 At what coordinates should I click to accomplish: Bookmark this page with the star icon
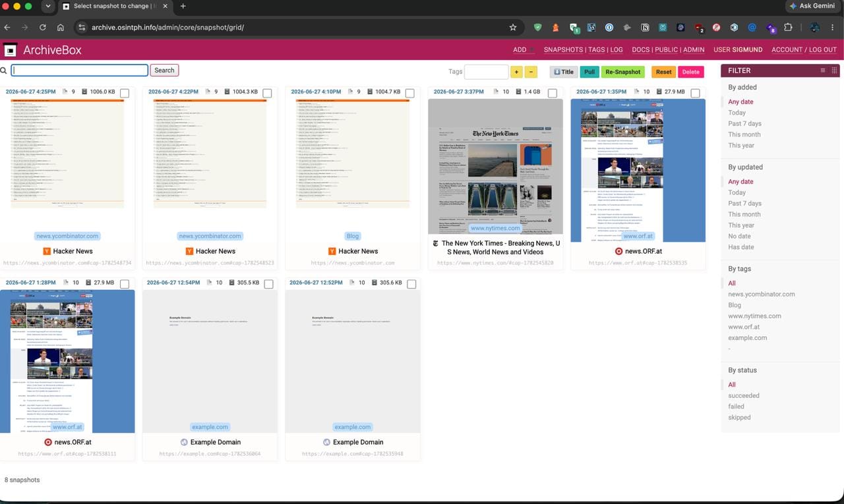click(513, 28)
